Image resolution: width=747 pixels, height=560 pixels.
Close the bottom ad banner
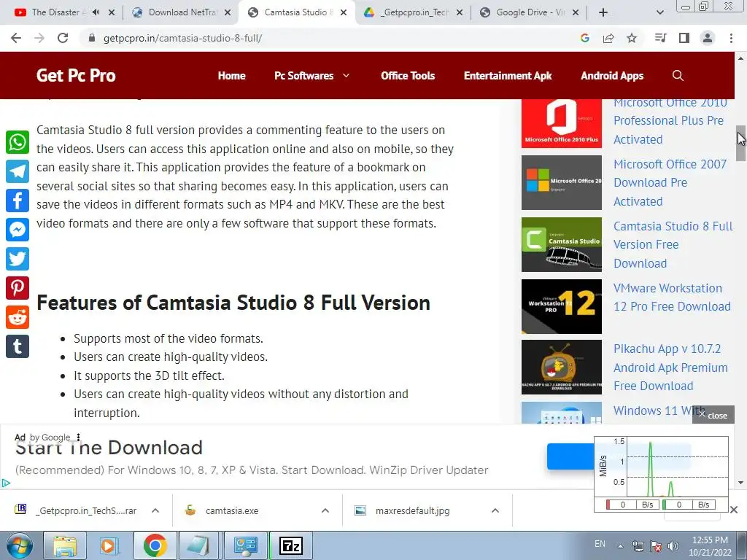[713, 415]
